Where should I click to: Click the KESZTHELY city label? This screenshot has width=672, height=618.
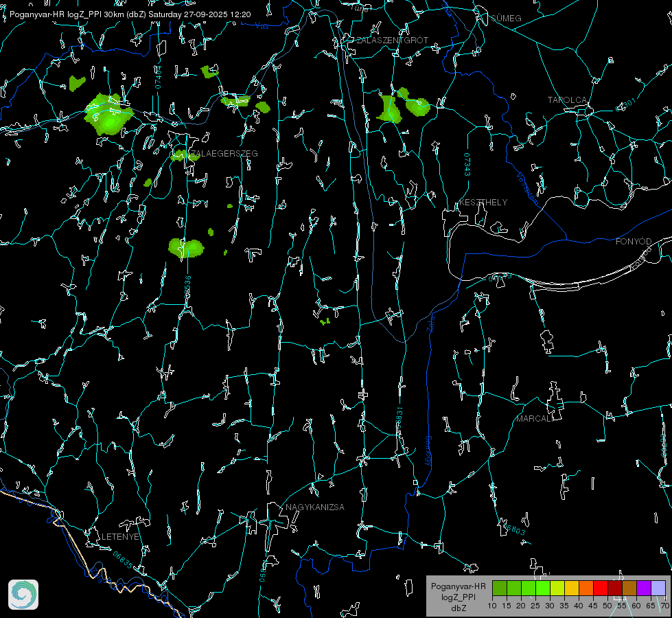click(x=483, y=203)
